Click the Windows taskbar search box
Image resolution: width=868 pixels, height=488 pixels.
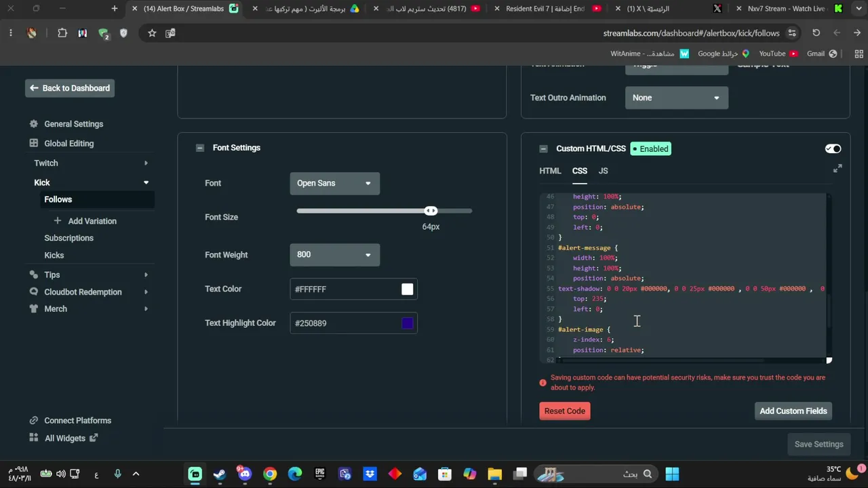596,474
